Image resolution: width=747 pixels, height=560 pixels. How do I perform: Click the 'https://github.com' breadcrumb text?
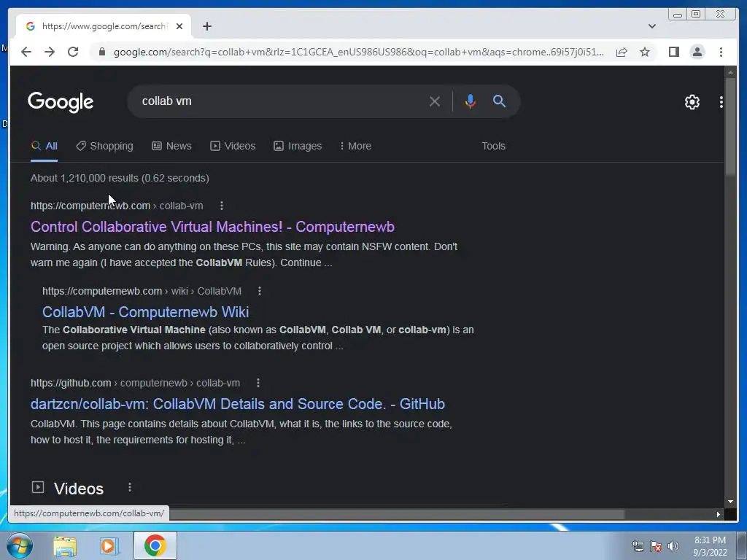(x=71, y=383)
